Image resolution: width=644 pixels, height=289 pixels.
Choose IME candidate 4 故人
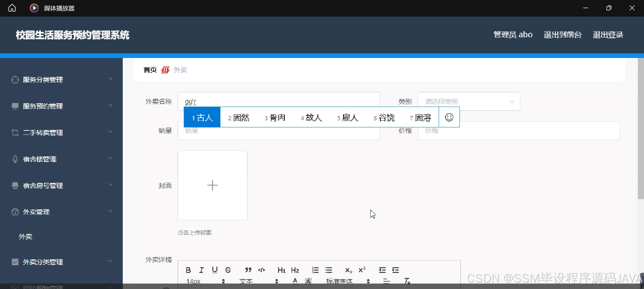click(311, 117)
